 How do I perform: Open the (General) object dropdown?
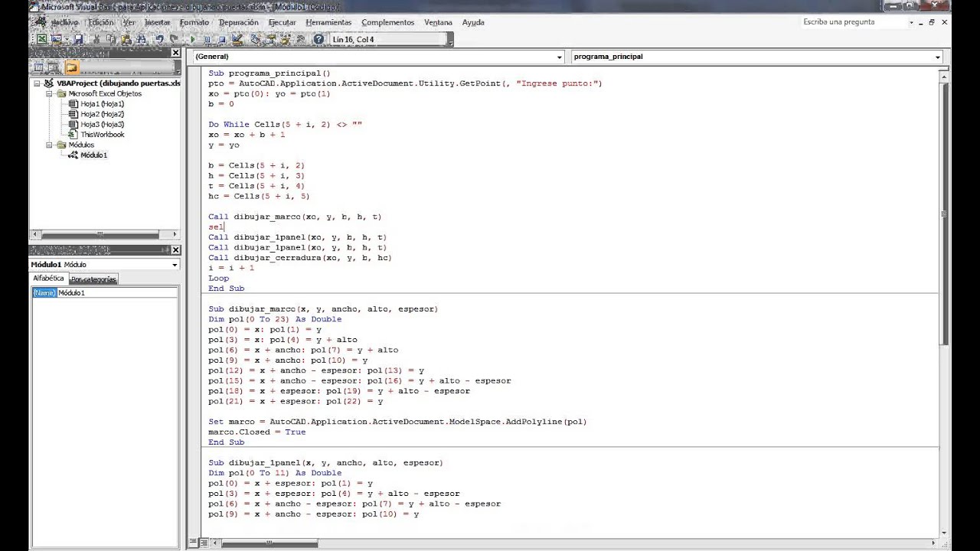[x=560, y=57]
